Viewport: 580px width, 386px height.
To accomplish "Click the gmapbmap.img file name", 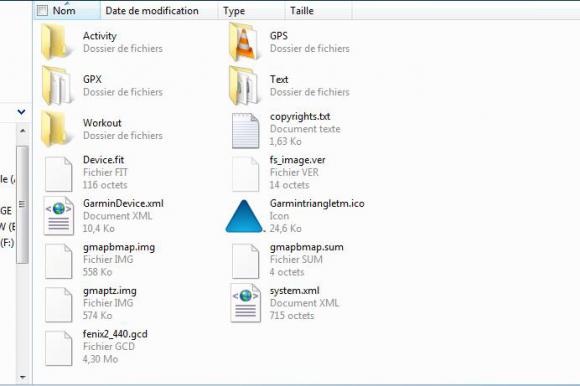I will click(119, 247).
